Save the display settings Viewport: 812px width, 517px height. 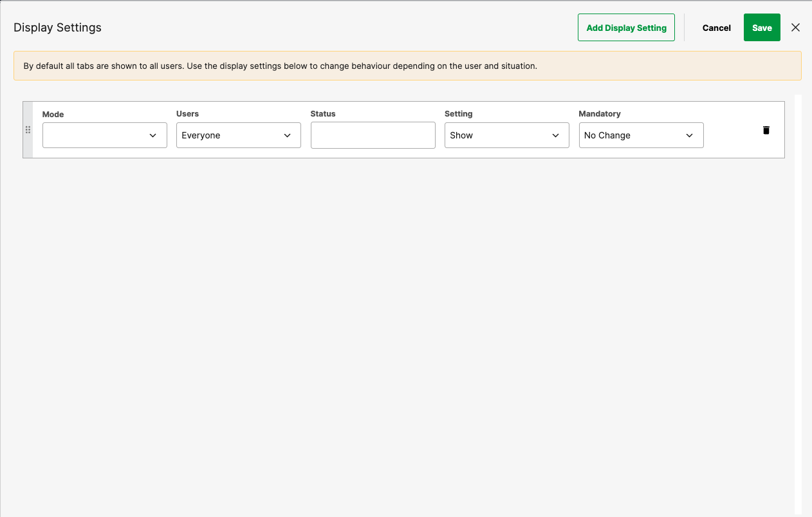point(762,28)
